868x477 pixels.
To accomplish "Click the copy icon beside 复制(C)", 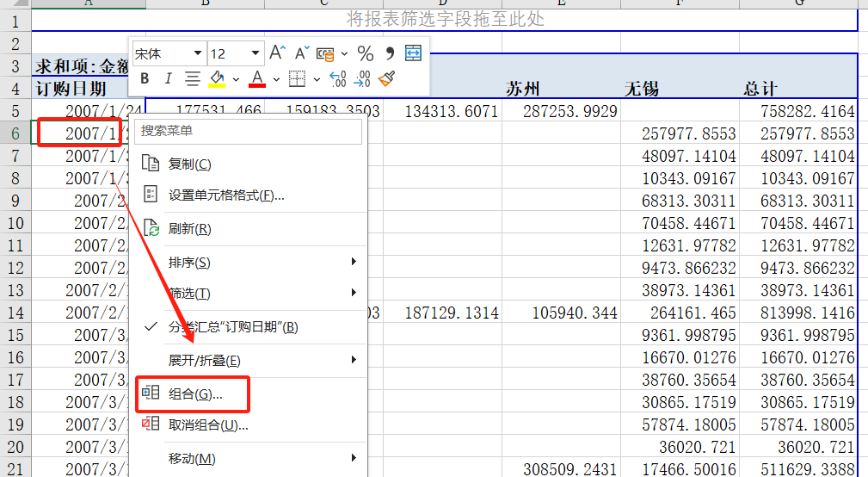I will 151,163.
